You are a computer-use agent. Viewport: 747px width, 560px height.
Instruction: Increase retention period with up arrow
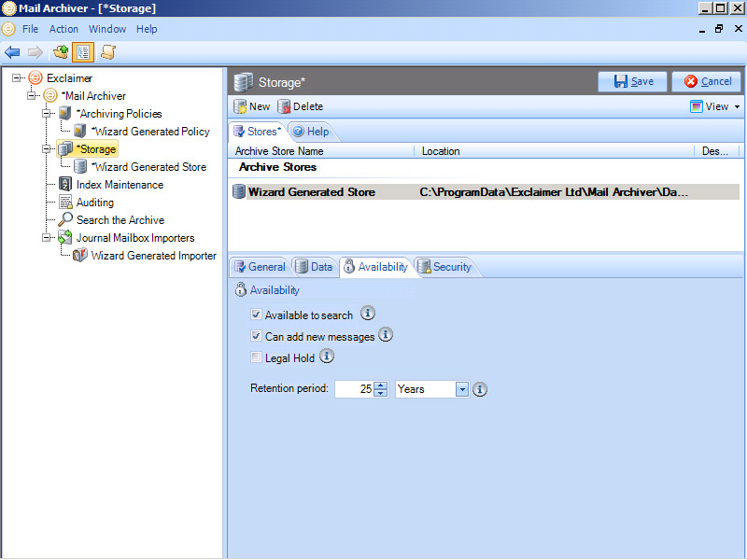[381, 385]
